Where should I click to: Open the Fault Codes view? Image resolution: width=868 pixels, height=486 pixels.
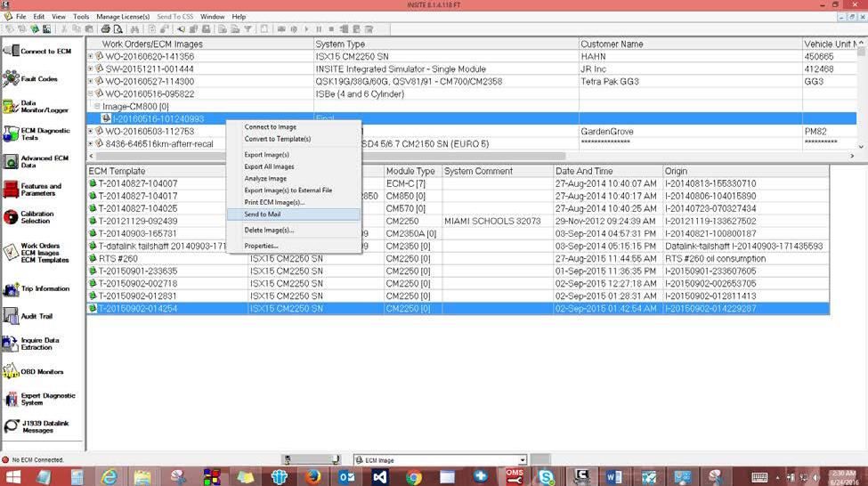click(x=30, y=78)
